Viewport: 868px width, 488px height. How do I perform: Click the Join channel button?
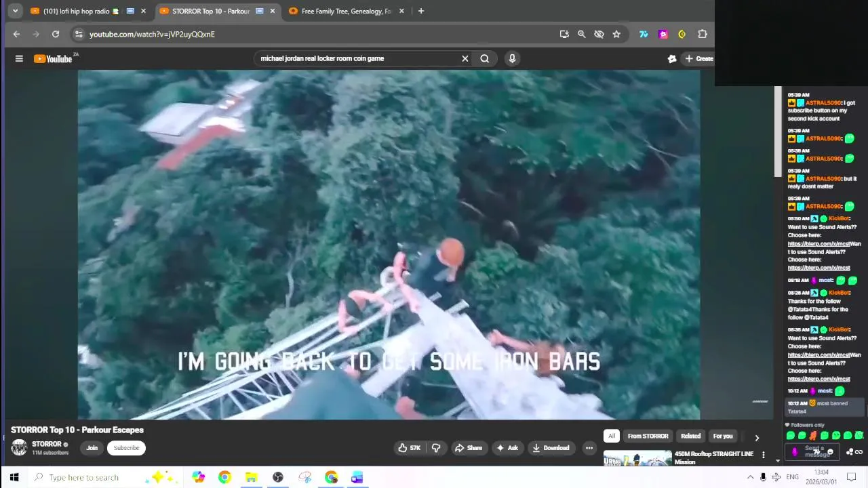[92, 447]
